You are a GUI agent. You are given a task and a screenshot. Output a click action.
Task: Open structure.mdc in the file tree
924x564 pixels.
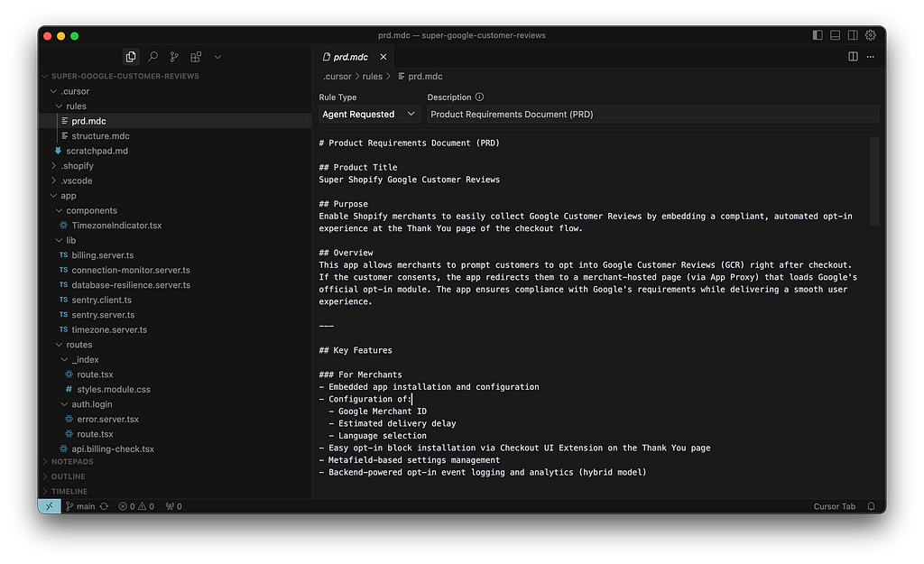point(100,136)
